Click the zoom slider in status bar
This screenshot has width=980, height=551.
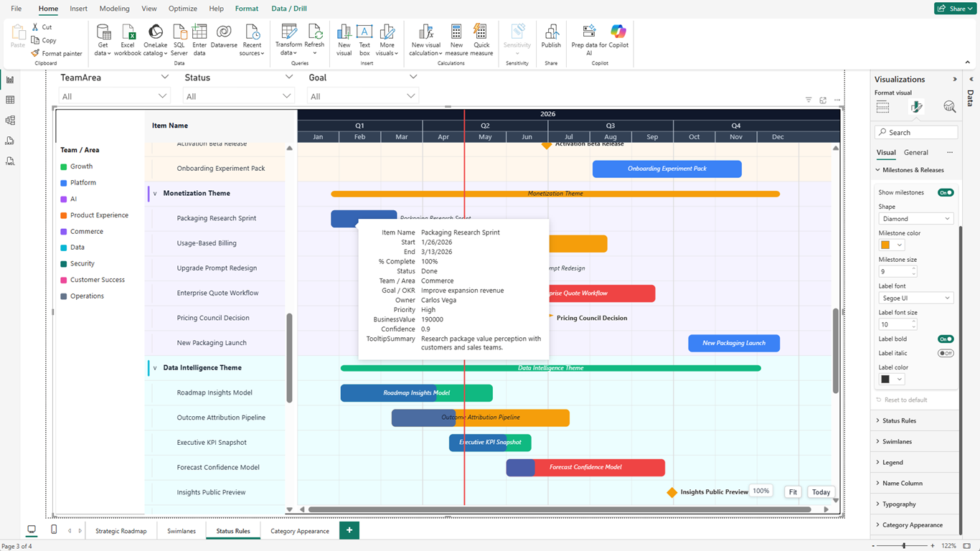click(904, 546)
